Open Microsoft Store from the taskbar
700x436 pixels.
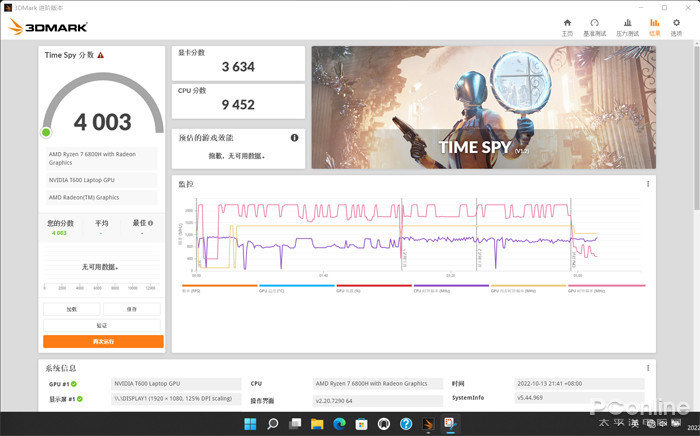click(x=361, y=424)
